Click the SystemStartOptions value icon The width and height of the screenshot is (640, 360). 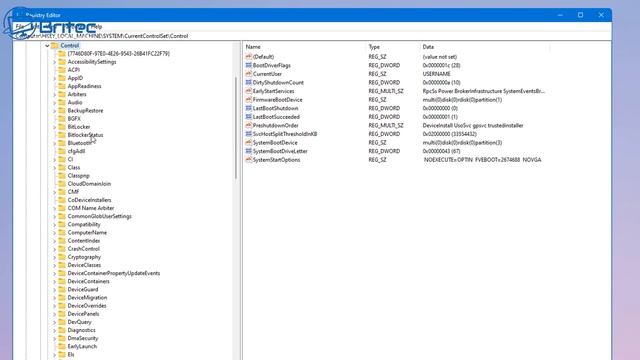249,160
